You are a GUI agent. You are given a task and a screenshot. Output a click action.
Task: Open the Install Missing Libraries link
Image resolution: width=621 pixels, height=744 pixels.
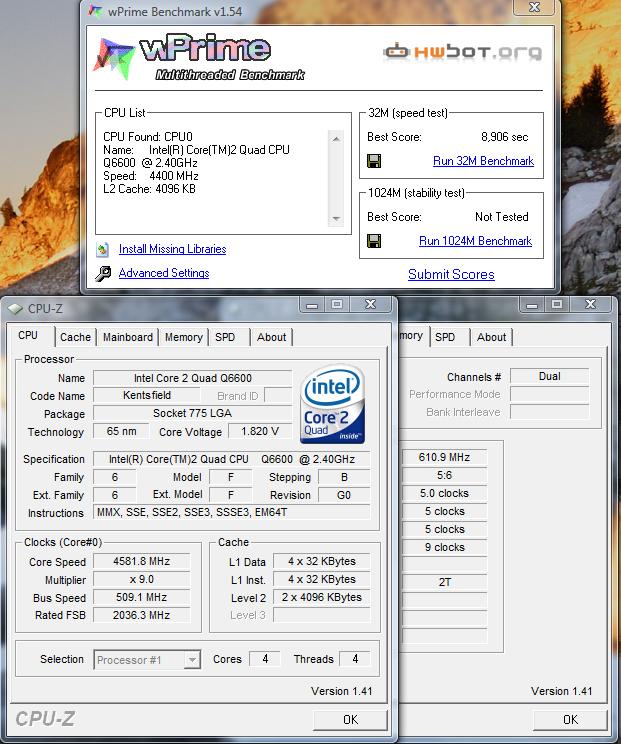point(172,249)
